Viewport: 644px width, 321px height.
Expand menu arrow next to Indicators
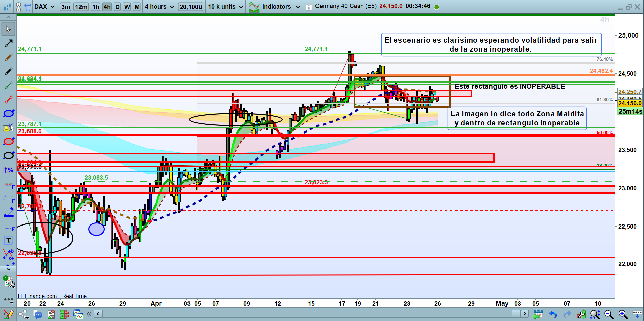[298, 7]
